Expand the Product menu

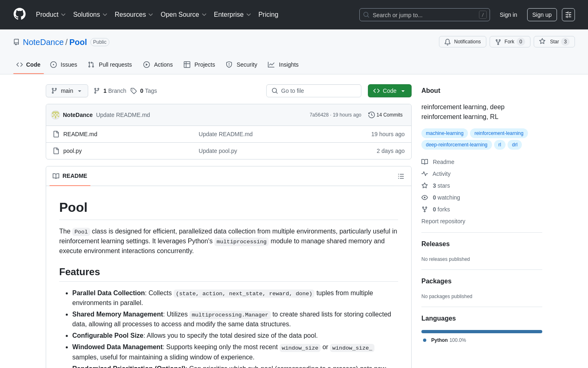click(51, 15)
